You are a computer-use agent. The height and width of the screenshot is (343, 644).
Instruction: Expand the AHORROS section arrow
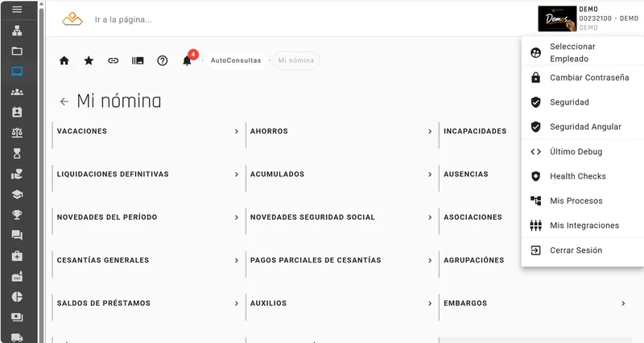[430, 131]
